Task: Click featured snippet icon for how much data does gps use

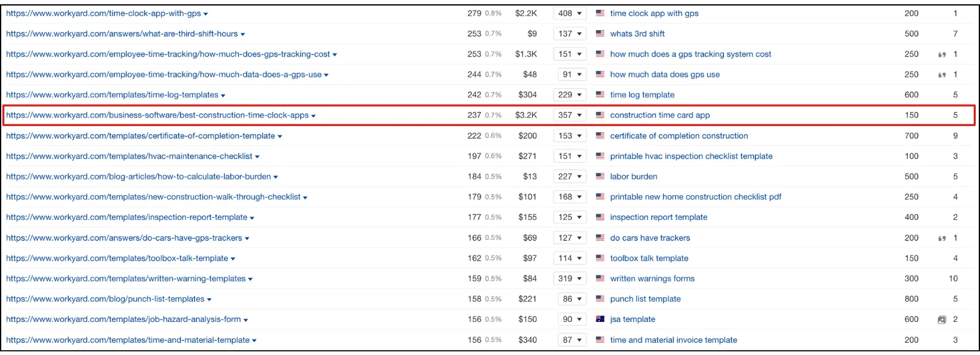Action: 942,75
